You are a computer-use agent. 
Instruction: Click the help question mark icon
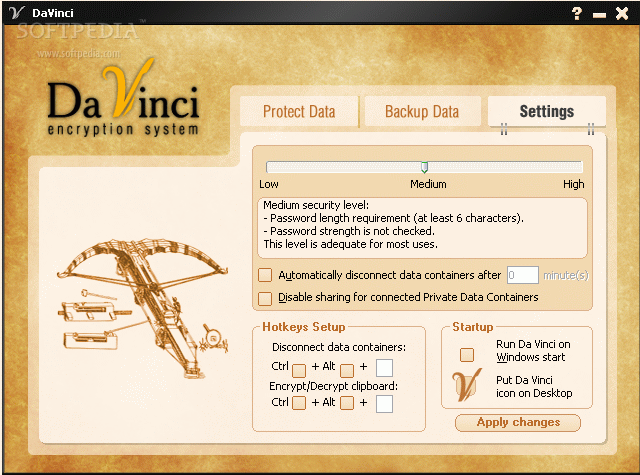click(x=577, y=13)
